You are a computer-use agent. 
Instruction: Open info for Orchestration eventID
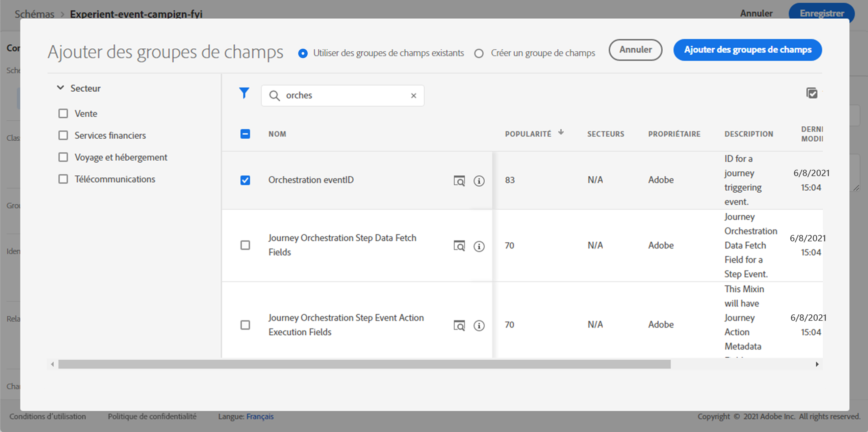pos(479,181)
